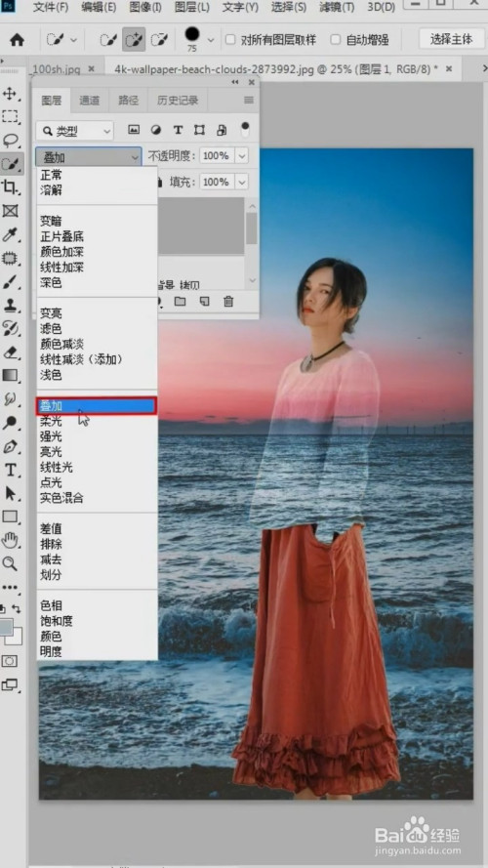Image resolution: width=488 pixels, height=868 pixels.
Task: Open the 图像(I) menu
Action: pyautogui.click(x=145, y=7)
